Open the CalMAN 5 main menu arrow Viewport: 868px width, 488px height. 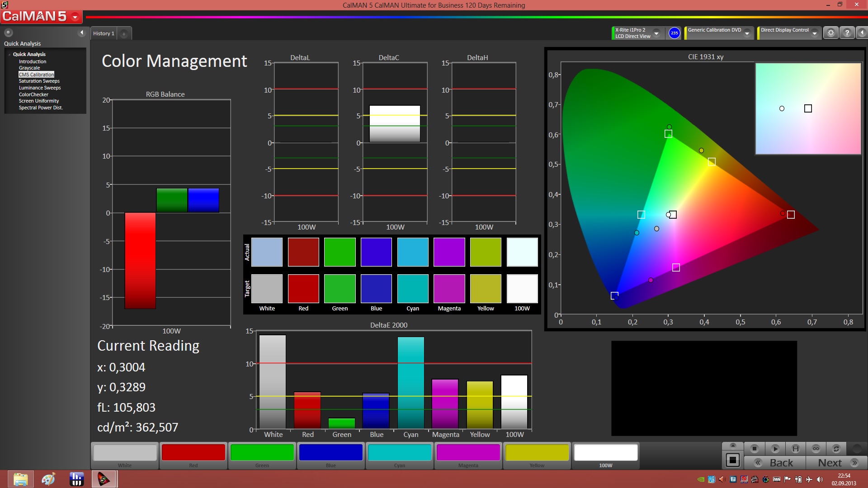(75, 17)
